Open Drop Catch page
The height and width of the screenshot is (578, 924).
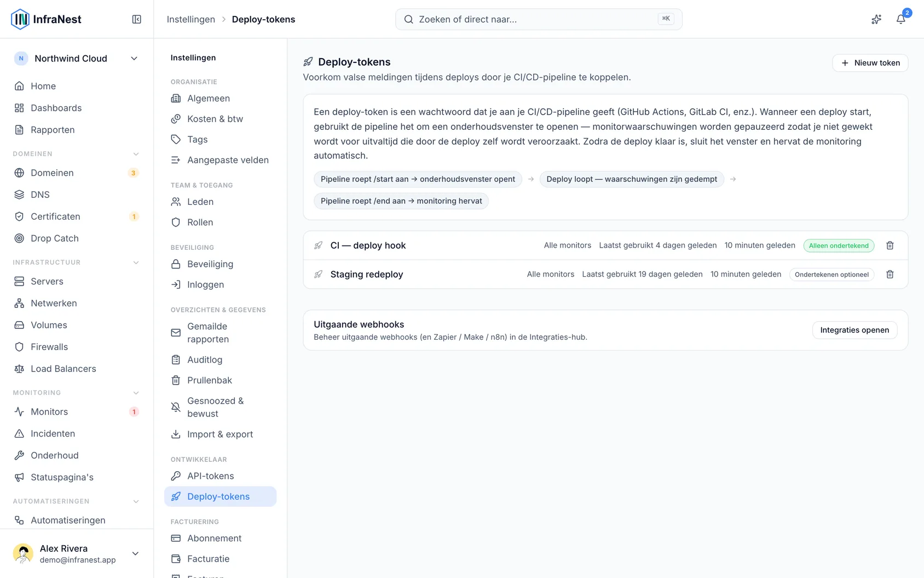point(77,238)
